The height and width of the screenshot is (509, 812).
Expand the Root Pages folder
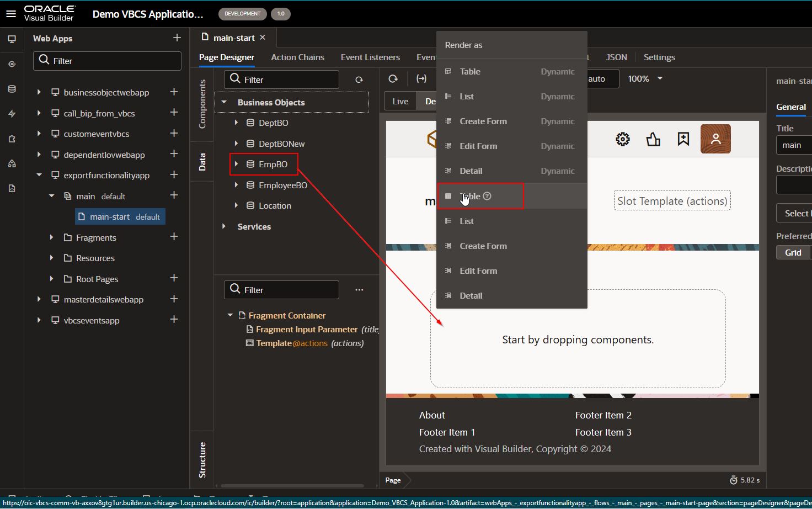pyautogui.click(x=51, y=279)
